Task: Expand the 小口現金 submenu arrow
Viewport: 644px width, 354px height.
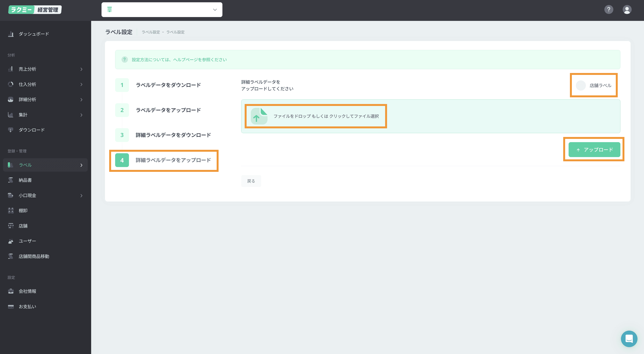Action: (x=81, y=195)
